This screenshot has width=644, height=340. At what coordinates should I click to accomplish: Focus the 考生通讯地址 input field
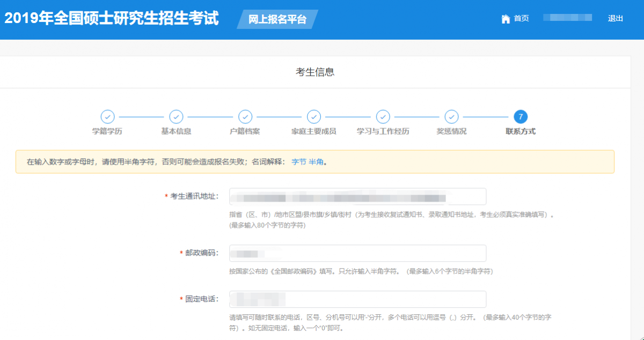pyautogui.click(x=358, y=196)
